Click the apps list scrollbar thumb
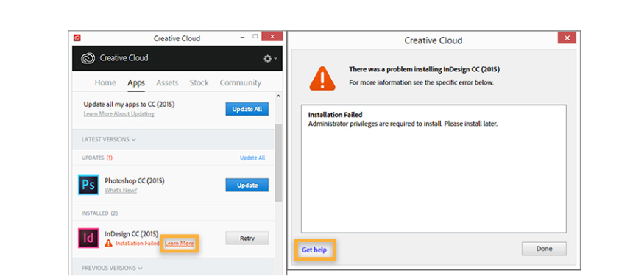The image size is (644, 279). (278, 163)
